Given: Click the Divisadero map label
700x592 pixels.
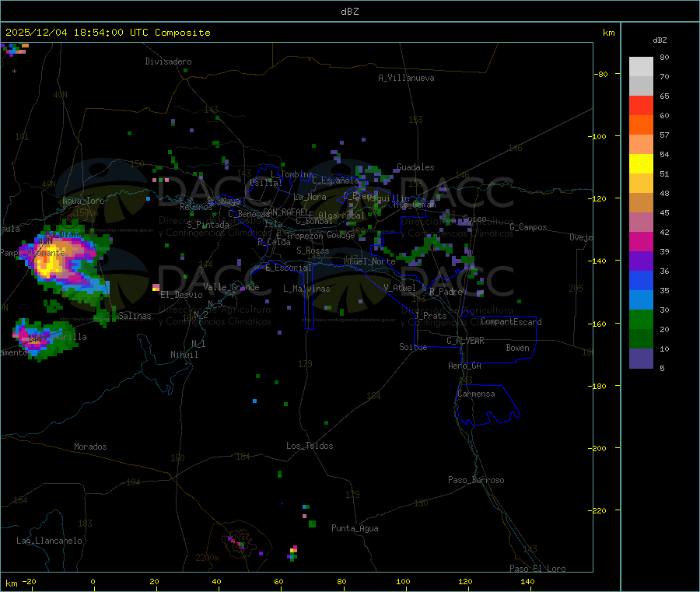Looking at the screenshot, I should click(x=168, y=61).
